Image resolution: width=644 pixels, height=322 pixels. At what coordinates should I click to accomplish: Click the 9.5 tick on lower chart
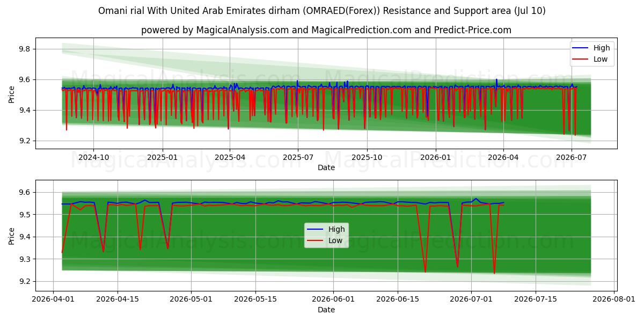[x=26, y=215]
